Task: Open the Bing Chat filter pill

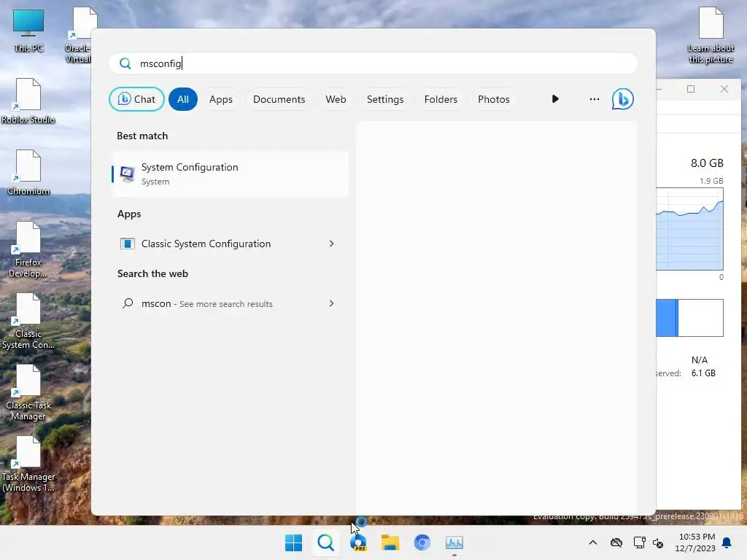Action: pyautogui.click(x=136, y=99)
